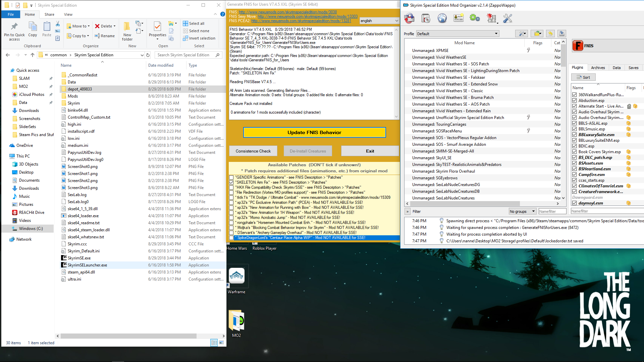
Task: Tick the GENDER Specific Animations patch
Action: pos(231,177)
